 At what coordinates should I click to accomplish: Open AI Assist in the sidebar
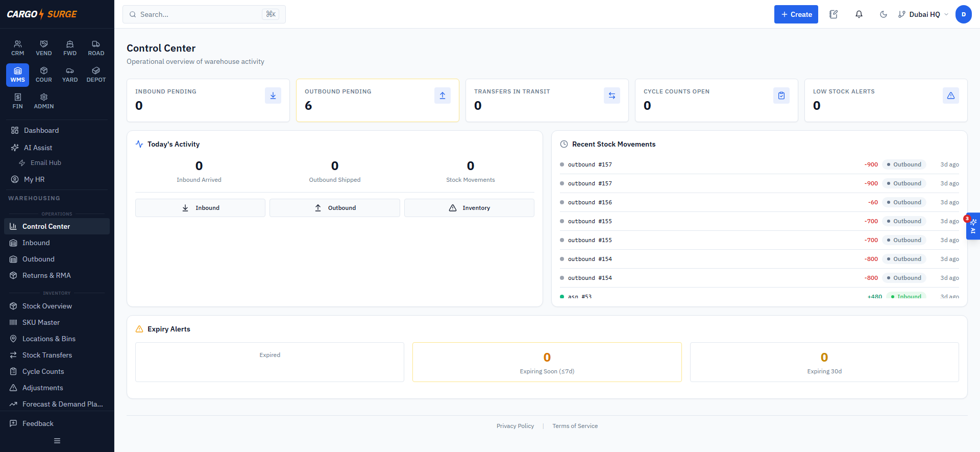[x=57, y=148]
